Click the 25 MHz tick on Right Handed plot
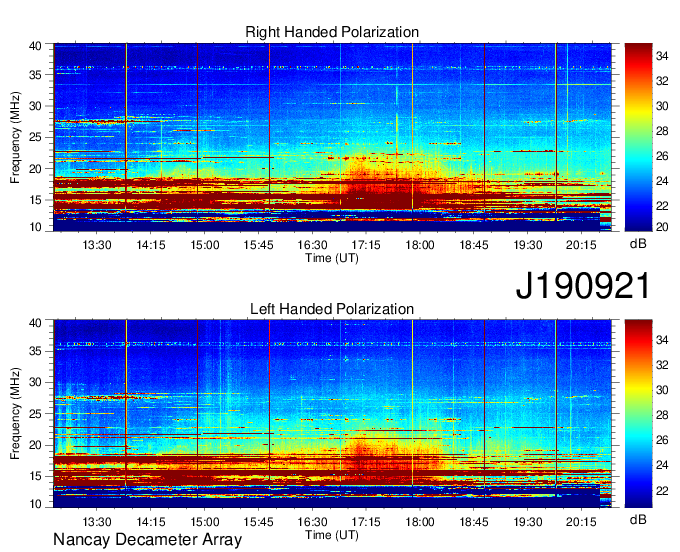The width and height of the screenshot is (680, 552). point(35,137)
